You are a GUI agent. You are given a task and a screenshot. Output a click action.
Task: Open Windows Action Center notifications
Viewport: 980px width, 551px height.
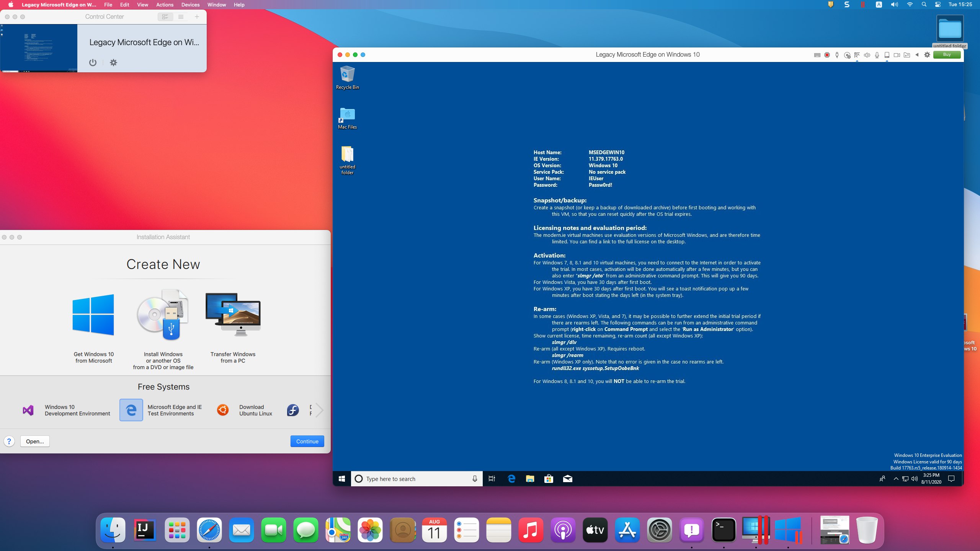951,479
